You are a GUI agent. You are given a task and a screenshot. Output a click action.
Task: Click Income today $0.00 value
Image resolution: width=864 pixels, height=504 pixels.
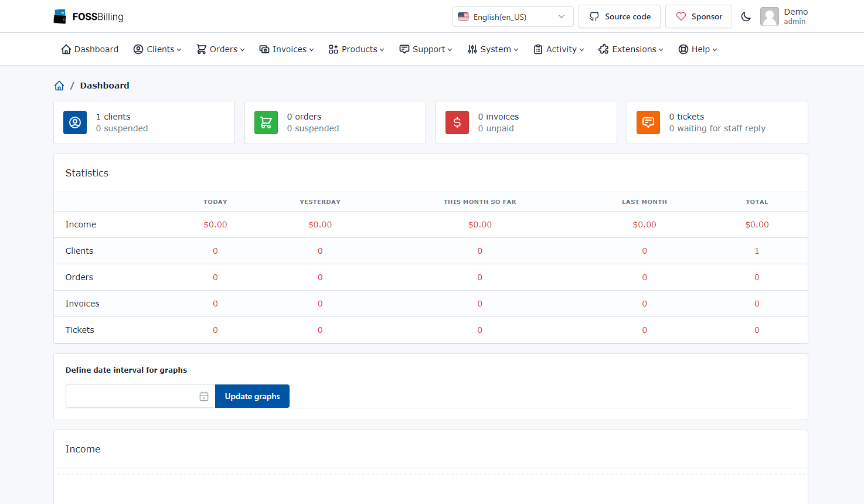pyautogui.click(x=215, y=224)
